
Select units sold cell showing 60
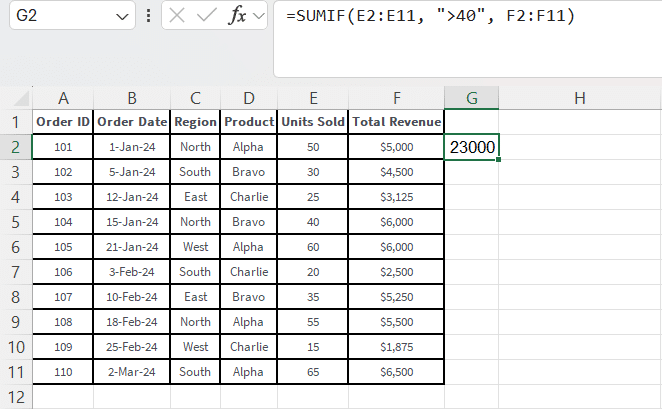click(x=313, y=247)
